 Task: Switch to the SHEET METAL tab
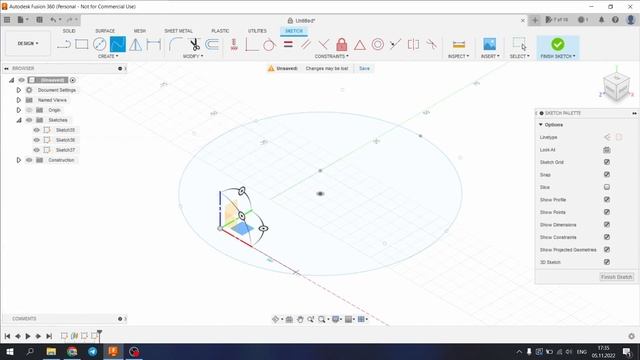[178, 31]
